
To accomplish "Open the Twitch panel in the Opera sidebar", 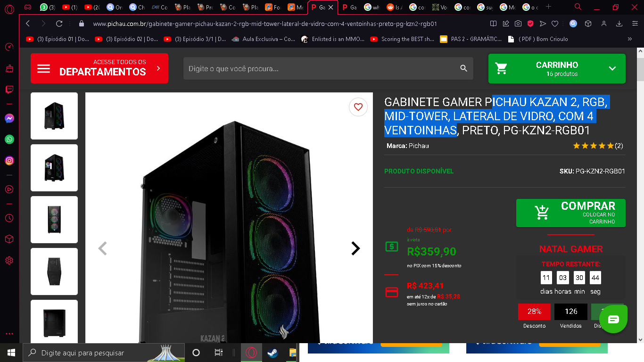I will 9,90.
